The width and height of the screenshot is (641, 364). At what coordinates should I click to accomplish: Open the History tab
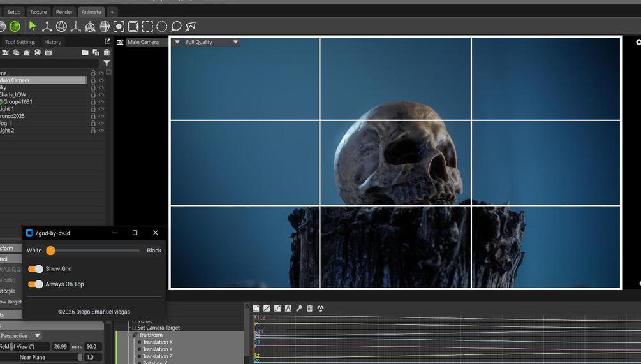(x=52, y=42)
